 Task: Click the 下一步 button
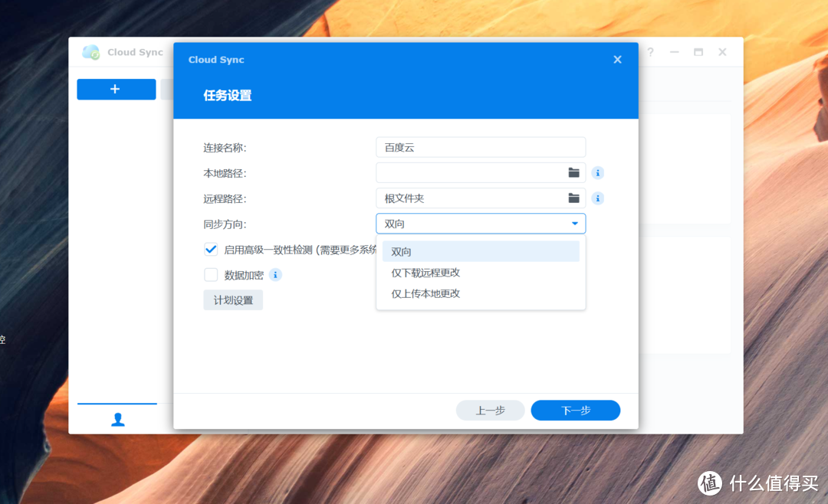(x=575, y=410)
